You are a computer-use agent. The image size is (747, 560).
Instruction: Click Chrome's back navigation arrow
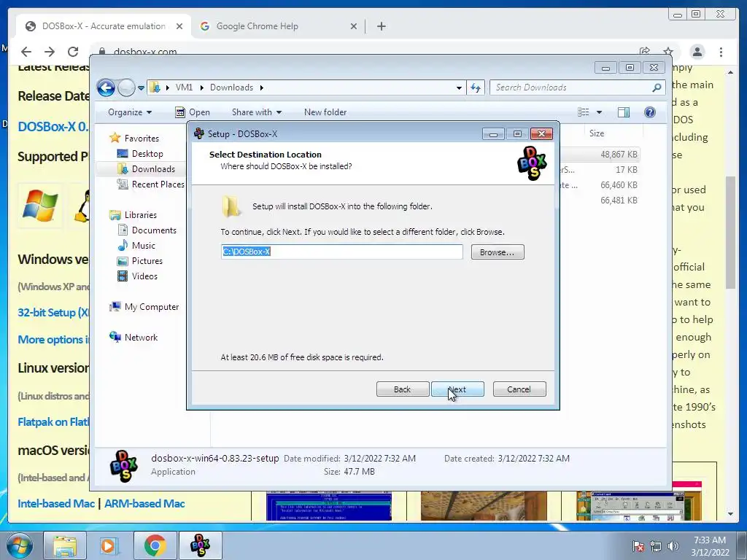click(x=26, y=52)
